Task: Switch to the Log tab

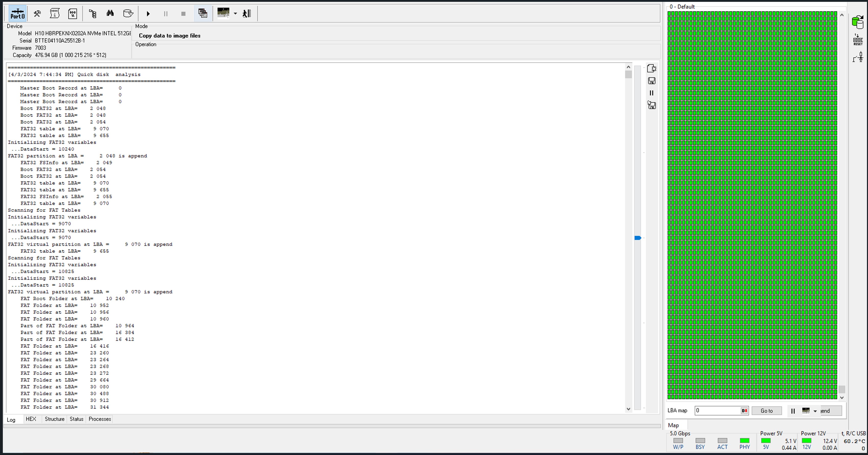Action: tap(11, 420)
